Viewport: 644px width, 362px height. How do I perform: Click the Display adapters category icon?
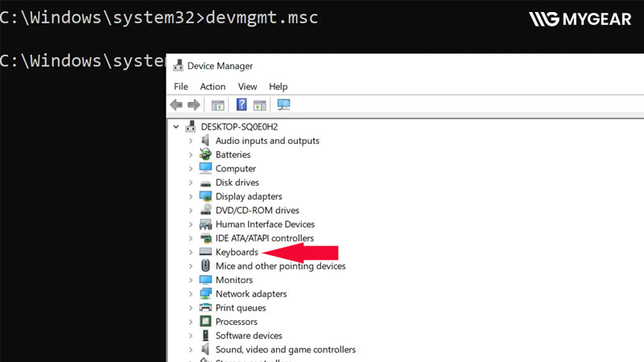[205, 196]
